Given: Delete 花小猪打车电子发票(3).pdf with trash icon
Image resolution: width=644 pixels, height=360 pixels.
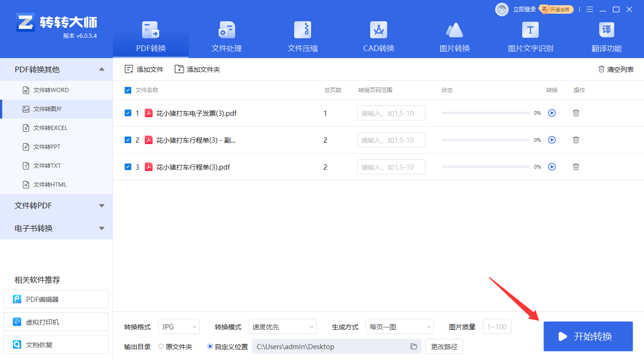Looking at the screenshot, I should [576, 113].
